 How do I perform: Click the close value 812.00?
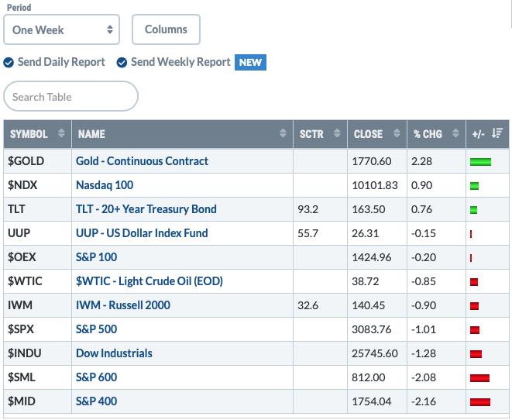[369, 377]
